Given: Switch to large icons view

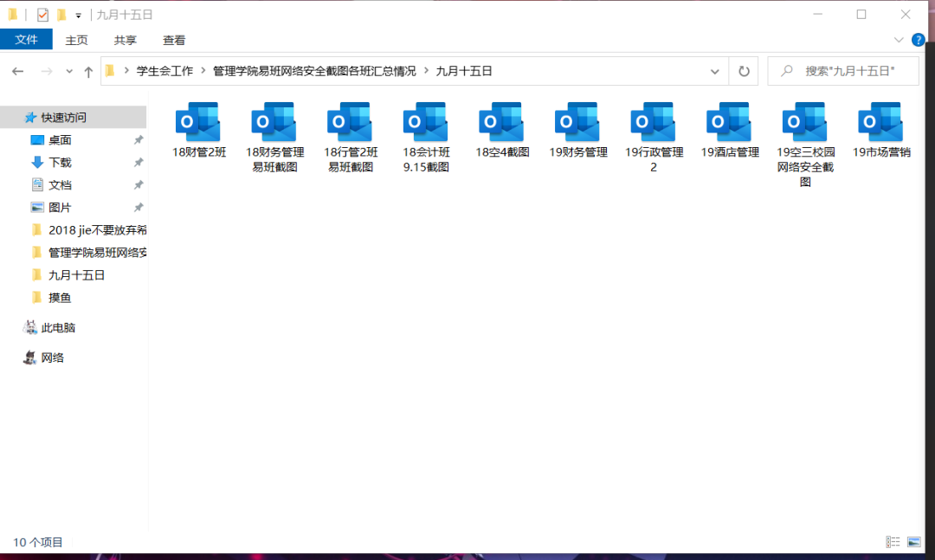Looking at the screenshot, I should pyautogui.click(x=913, y=542).
